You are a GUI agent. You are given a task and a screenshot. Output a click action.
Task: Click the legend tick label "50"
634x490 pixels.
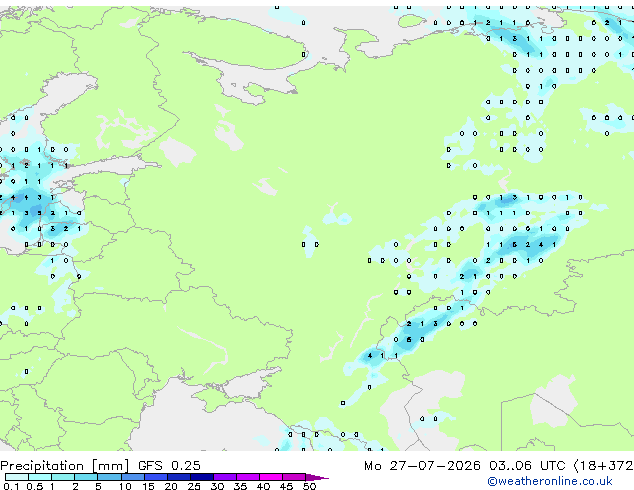point(309,486)
